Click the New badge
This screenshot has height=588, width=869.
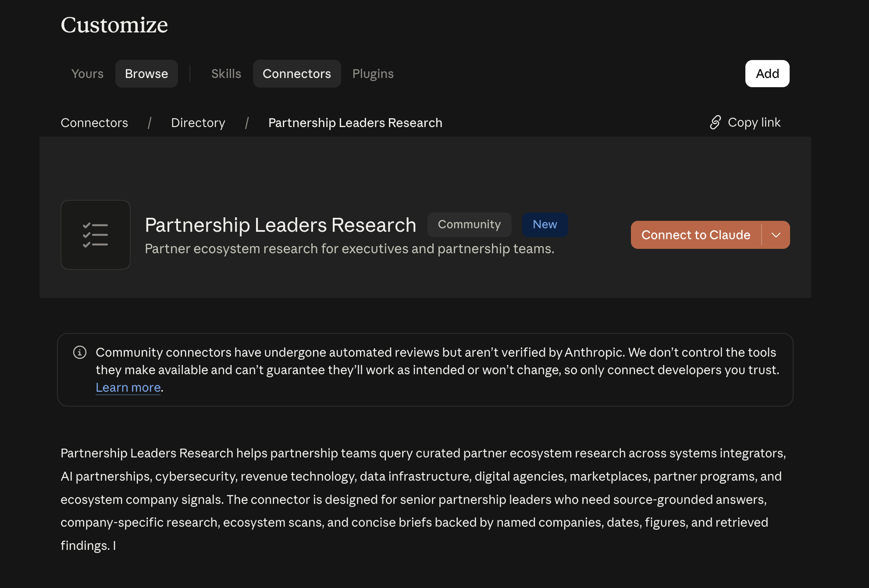545,225
